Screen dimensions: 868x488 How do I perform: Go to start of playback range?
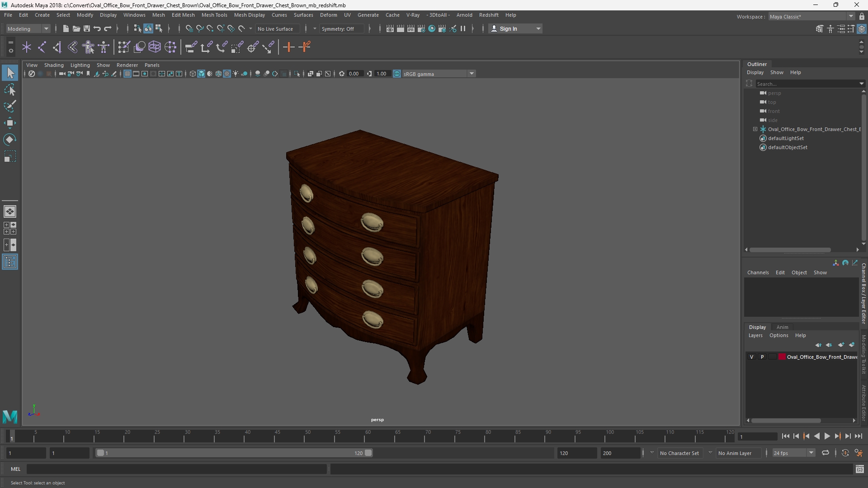785,436
